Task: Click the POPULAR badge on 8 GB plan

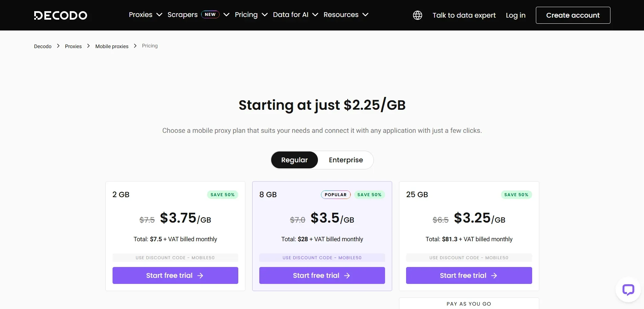Action: pyautogui.click(x=336, y=195)
